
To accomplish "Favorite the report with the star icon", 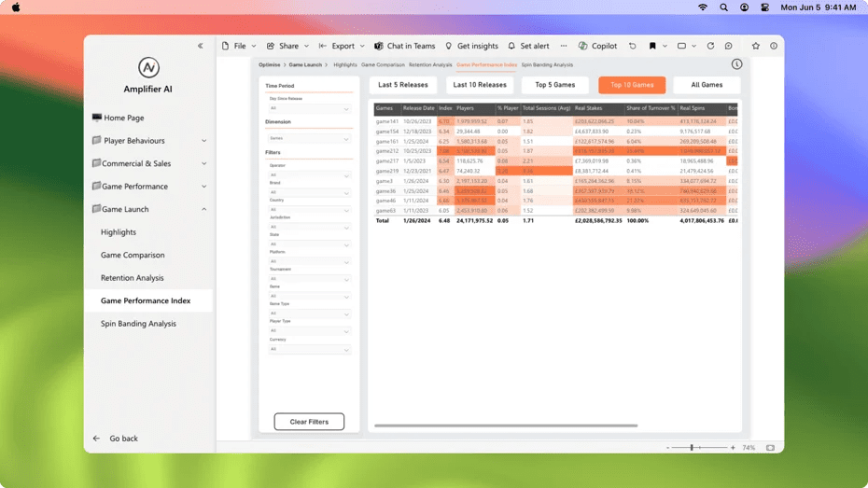I will [x=756, y=46].
